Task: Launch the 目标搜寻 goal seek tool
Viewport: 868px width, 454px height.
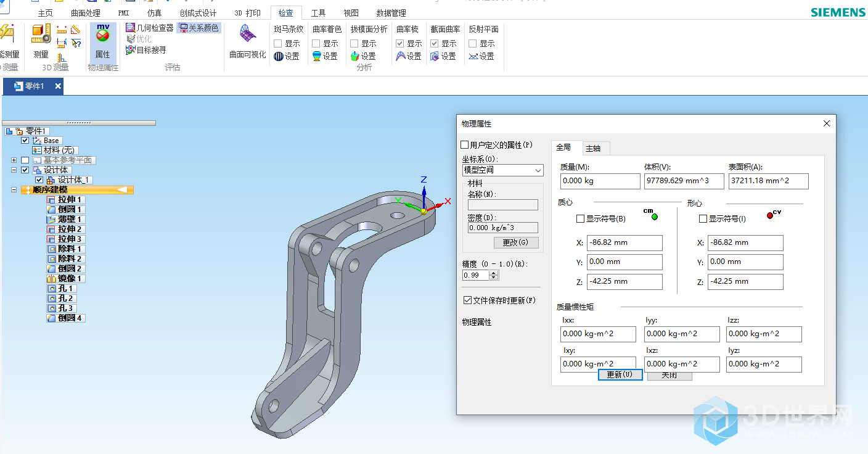Action: tap(146, 50)
